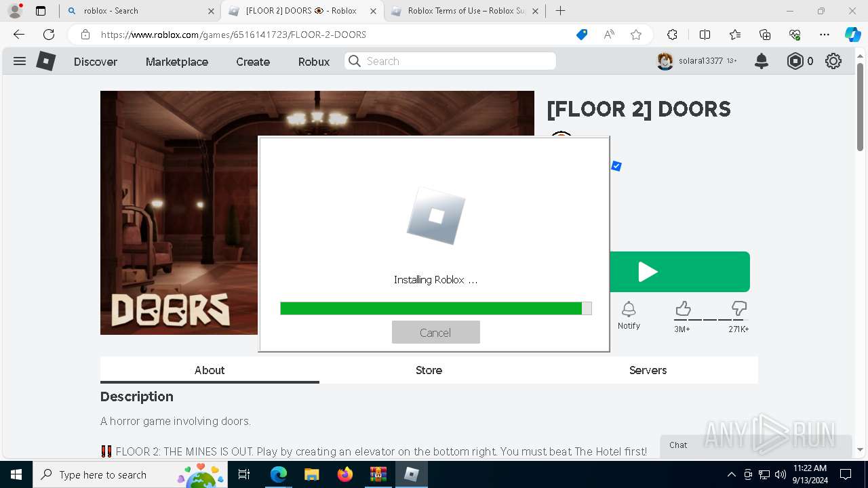The image size is (868, 488).
Task: Open Edge Settings and more menu
Action: pyautogui.click(x=825, y=35)
